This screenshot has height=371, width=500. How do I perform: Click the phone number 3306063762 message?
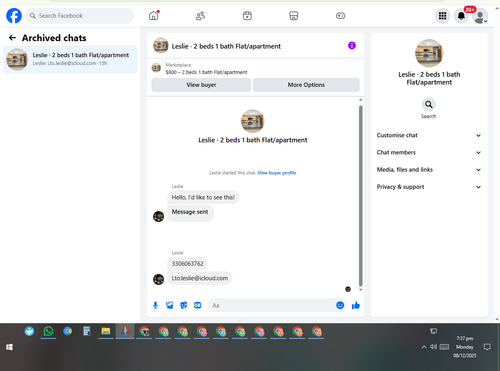(187, 264)
